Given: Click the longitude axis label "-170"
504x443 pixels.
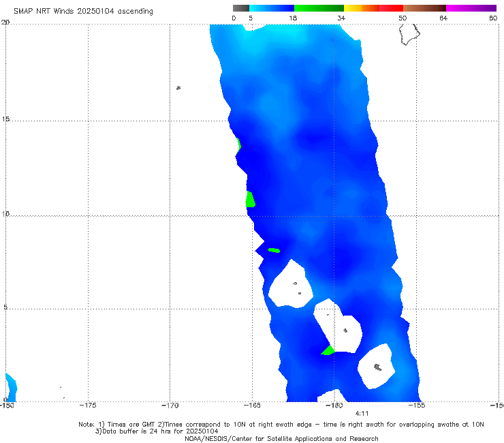Looking at the screenshot, I should point(170,406).
